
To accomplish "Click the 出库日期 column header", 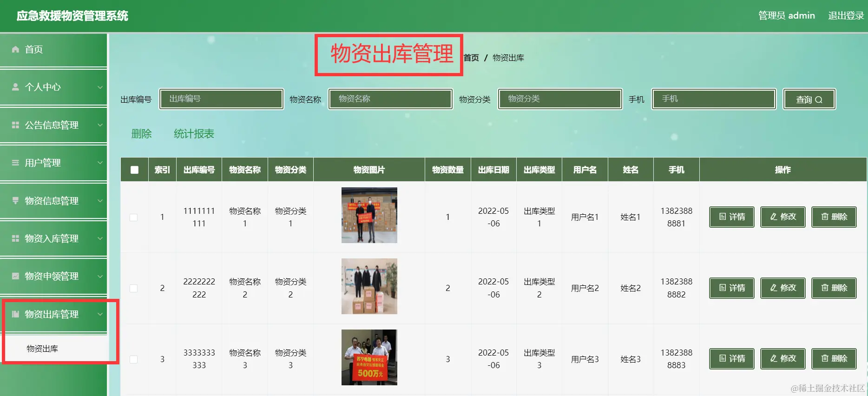I will (493, 170).
